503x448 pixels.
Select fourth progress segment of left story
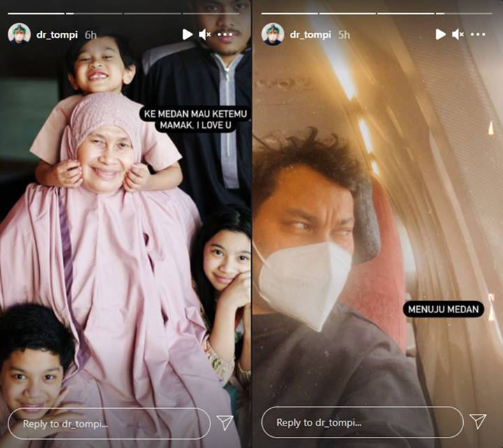[211, 13]
